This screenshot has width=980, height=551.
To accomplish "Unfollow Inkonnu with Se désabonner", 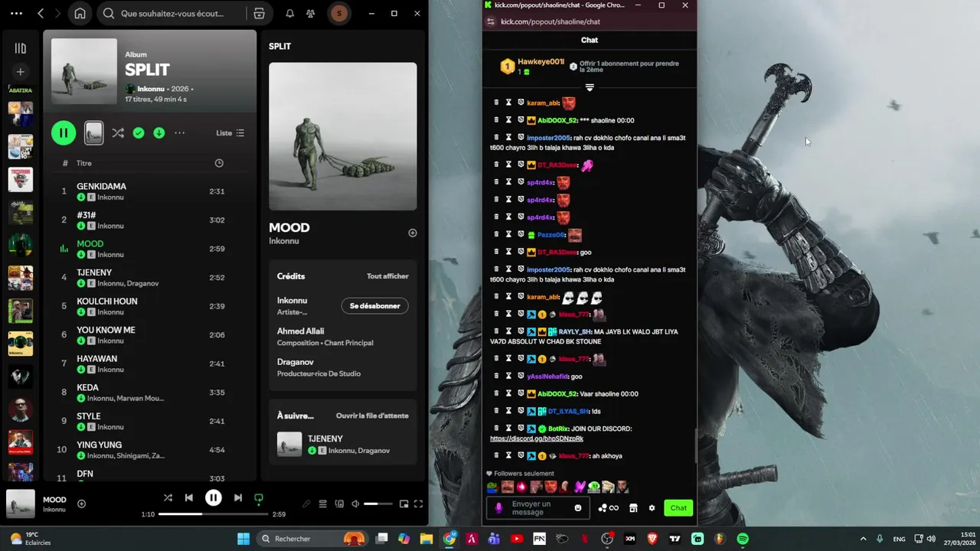I will [375, 306].
